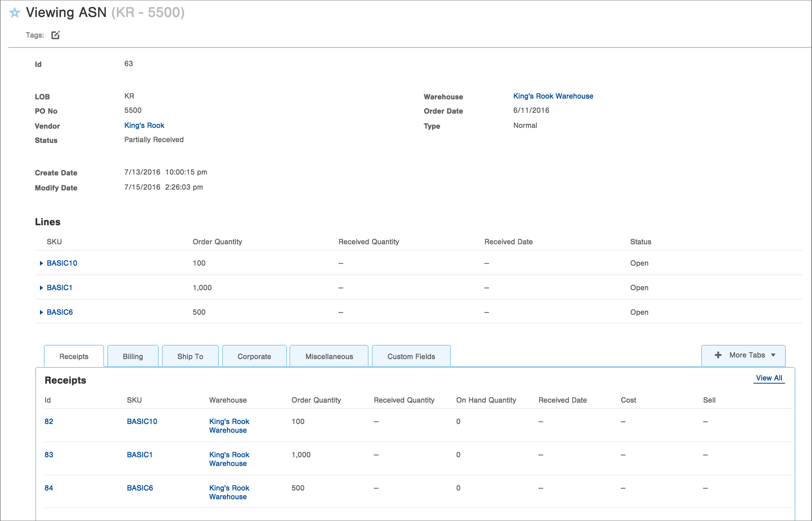Open King's Rook vendor link

pyautogui.click(x=144, y=125)
